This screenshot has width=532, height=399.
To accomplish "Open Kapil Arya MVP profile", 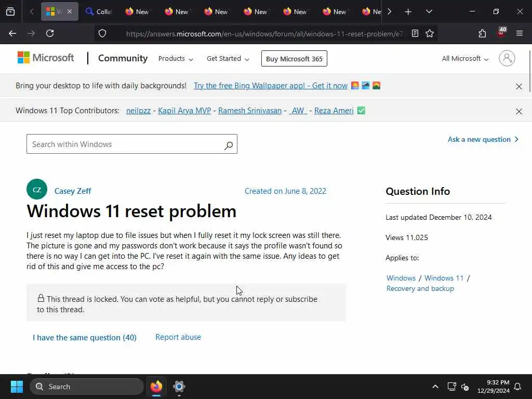I will coord(184,111).
